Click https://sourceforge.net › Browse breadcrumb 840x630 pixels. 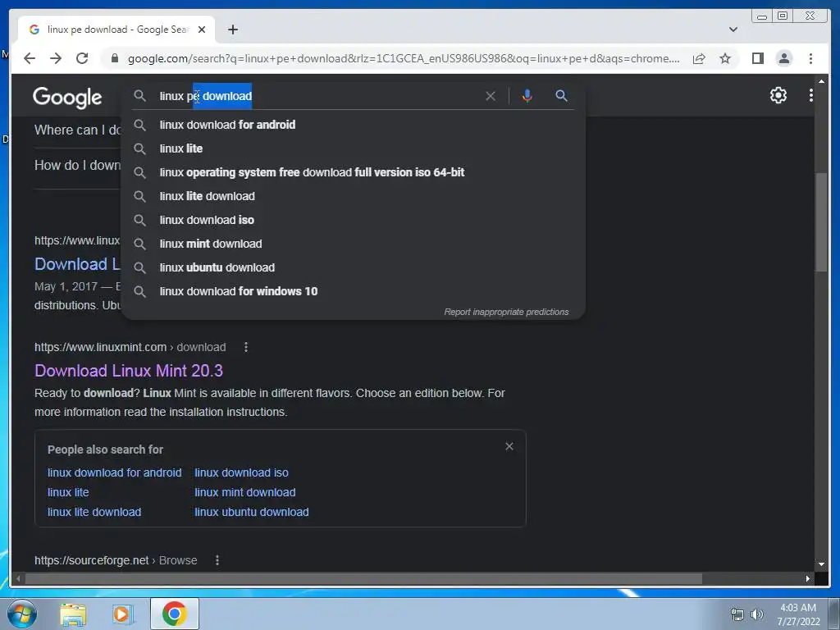[x=116, y=560]
